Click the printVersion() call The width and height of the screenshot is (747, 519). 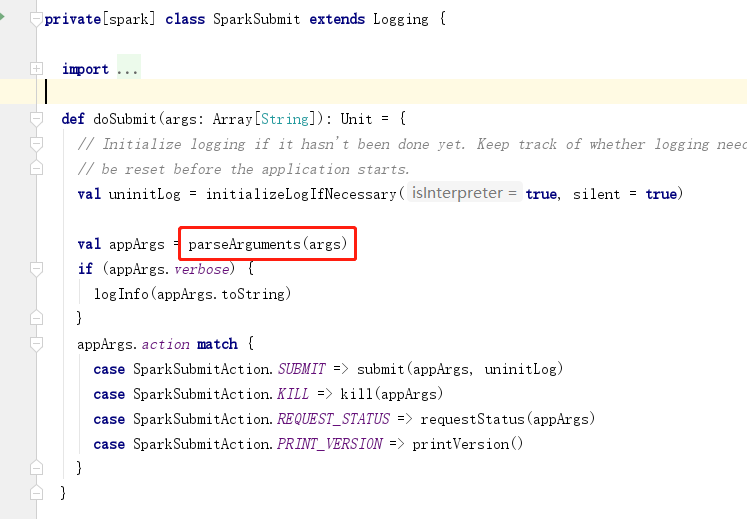tap(467, 444)
